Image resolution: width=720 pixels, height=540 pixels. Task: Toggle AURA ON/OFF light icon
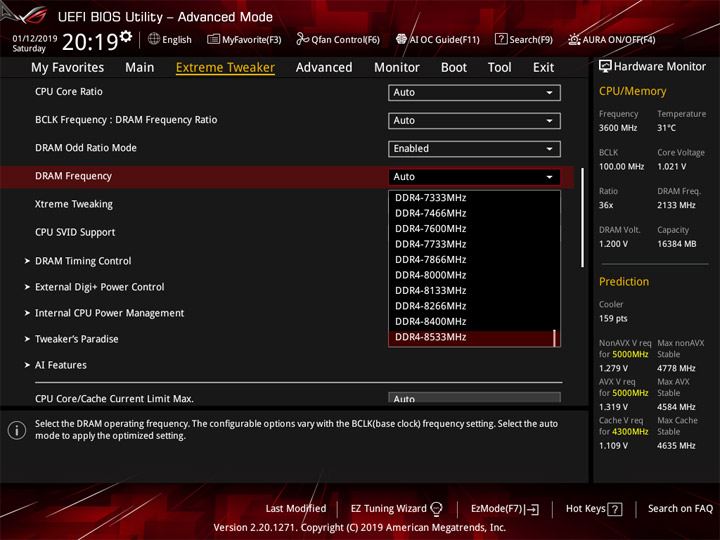coord(574,39)
